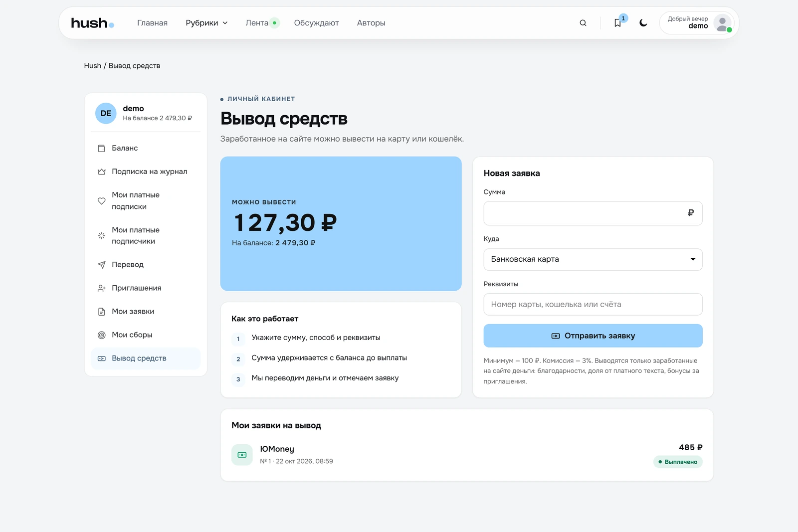Click sparkle icon beside Мои платные подписчики
Image resolution: width=798 pixels, height=532 pixels.
coord(102,235)
